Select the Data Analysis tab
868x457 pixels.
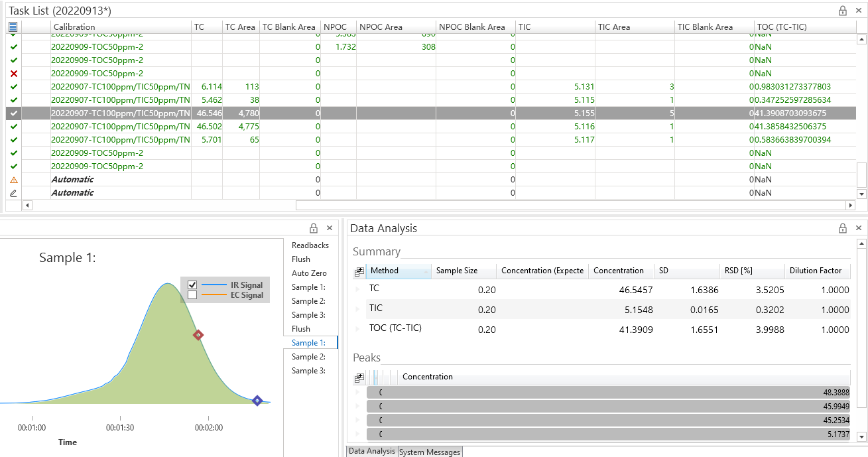click(372, 452)
